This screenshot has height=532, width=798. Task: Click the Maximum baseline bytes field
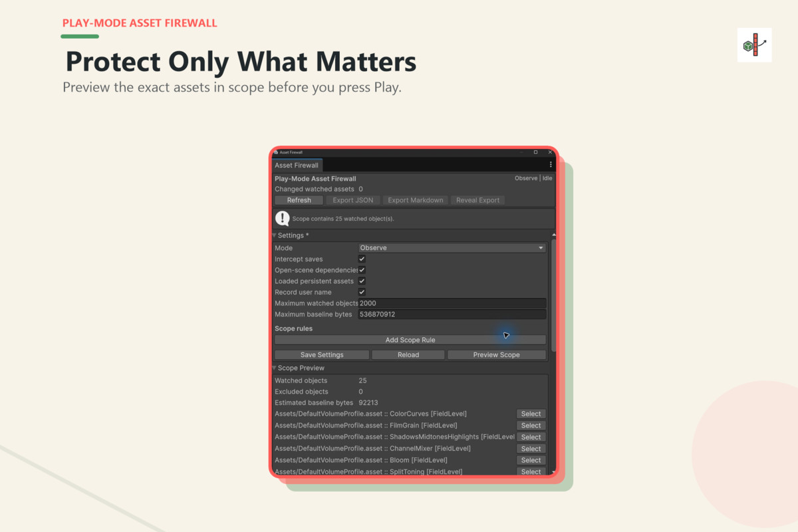pyautogui.click(x=452, y=314)
